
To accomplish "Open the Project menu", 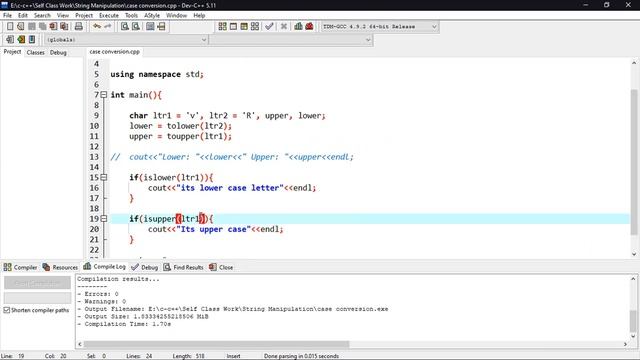I will 84,16.
